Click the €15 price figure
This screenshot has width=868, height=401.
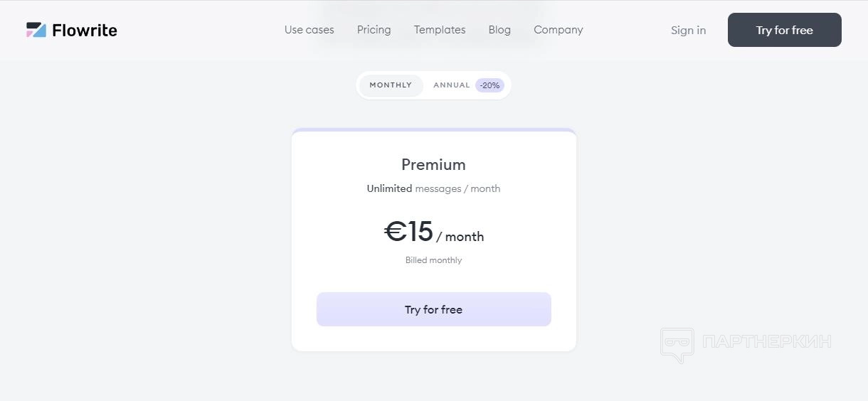409,232
